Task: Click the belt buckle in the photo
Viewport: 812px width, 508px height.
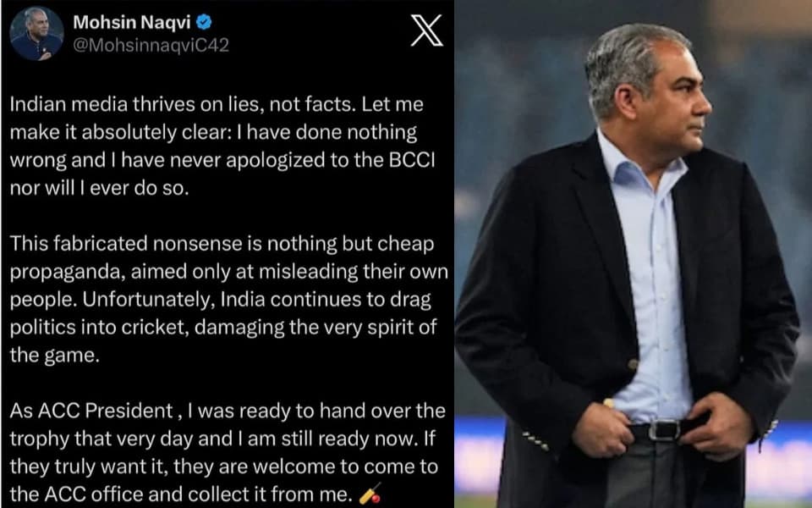Action: (x=662, y=431)
